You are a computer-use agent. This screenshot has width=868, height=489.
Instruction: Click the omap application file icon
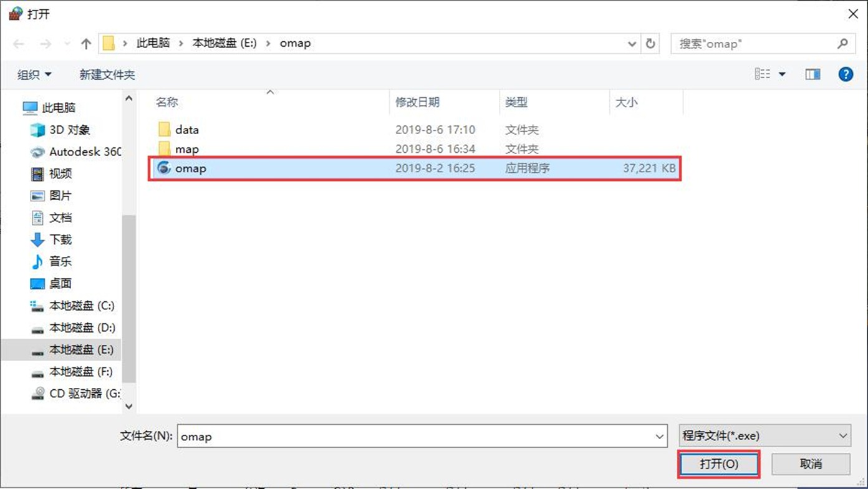coord(164,168)
